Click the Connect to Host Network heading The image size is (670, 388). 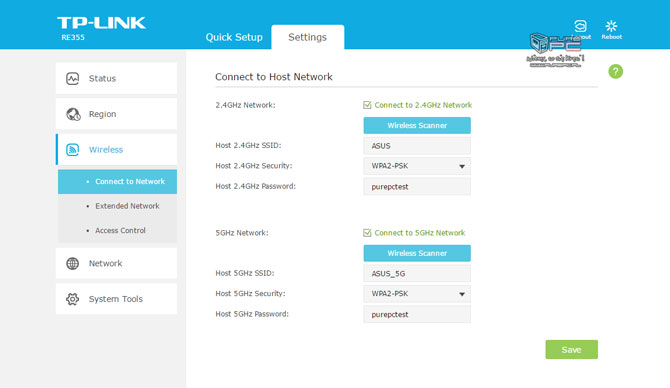tap(273, 77)
